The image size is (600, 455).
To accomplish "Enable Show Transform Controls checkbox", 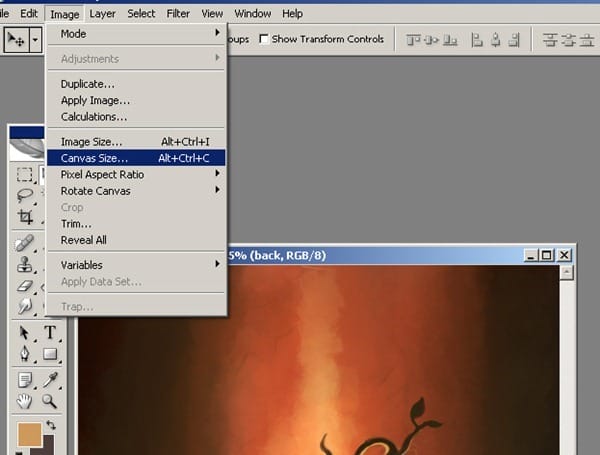I will pos(263,39).
